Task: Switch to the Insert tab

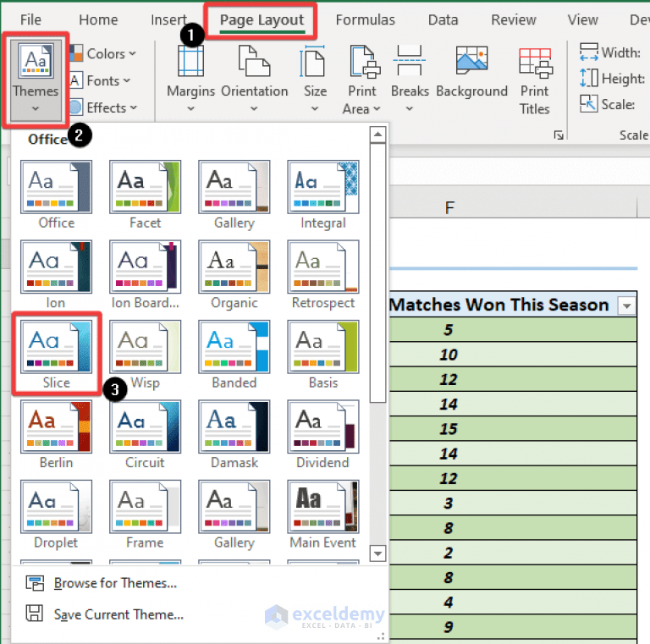Action: click(168, 19)
